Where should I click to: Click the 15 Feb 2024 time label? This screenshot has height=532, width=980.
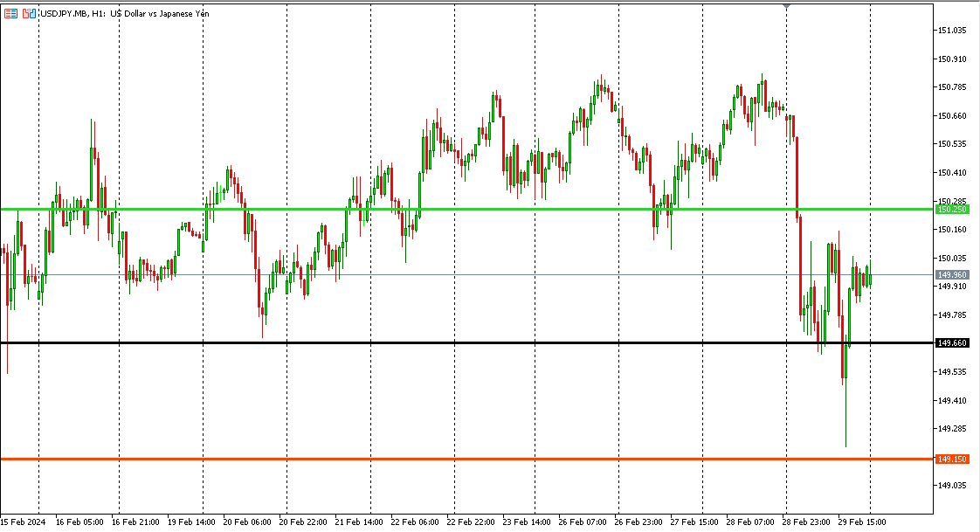click(x=23, y=522)
